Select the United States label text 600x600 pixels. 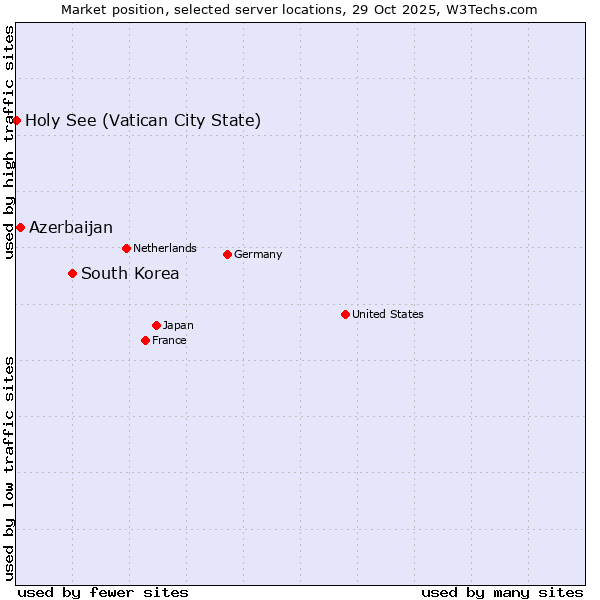coord(388,314)
